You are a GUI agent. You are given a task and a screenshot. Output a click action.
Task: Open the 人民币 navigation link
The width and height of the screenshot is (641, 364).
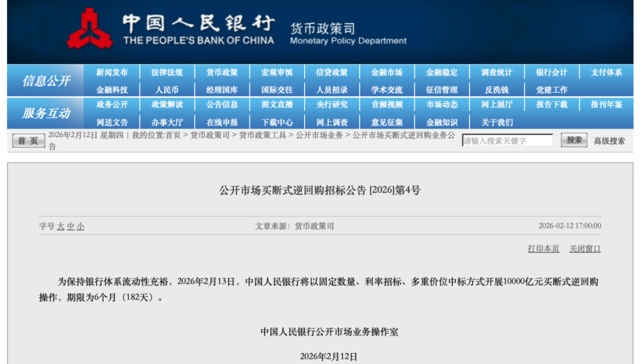pos(167,90)
